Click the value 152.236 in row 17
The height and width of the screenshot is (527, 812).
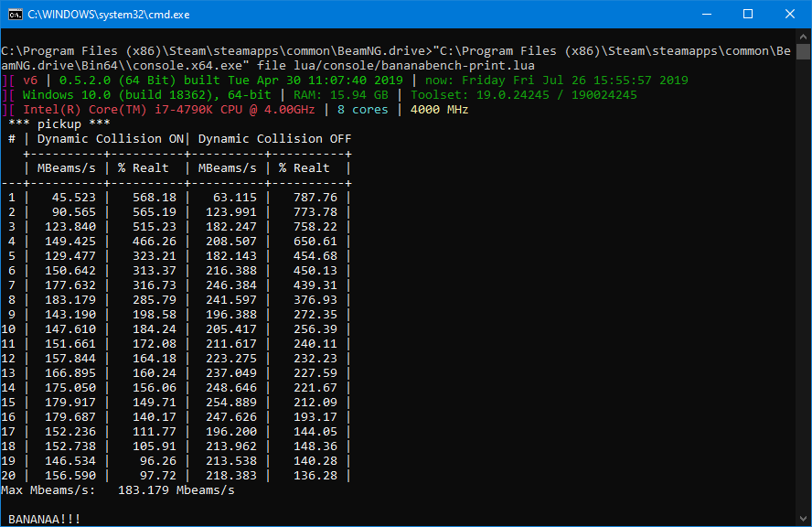pos(69,432)
